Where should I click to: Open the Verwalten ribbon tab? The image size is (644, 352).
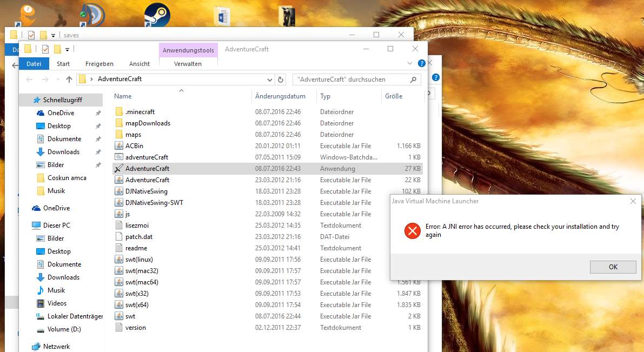pyautogui.click(x=188, y=64)
